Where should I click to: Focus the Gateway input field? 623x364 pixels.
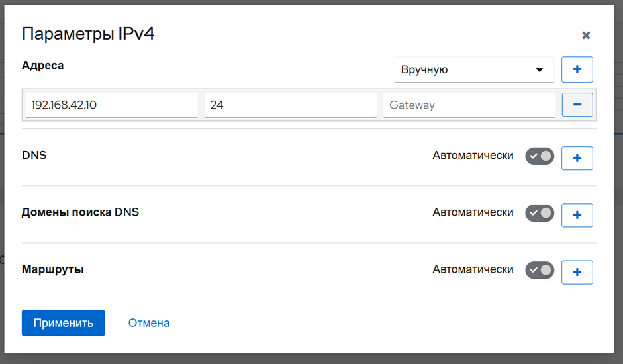(x=469, y=105)
